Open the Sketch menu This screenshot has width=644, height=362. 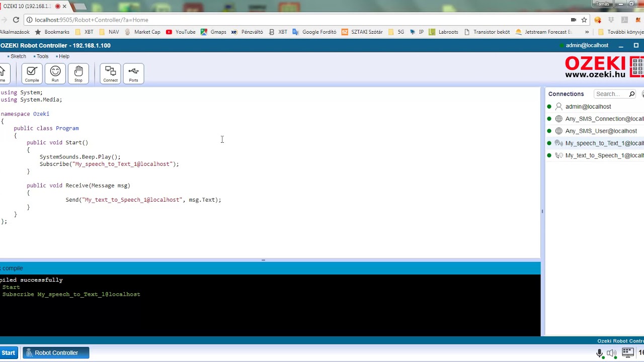(x=18, y=56)
